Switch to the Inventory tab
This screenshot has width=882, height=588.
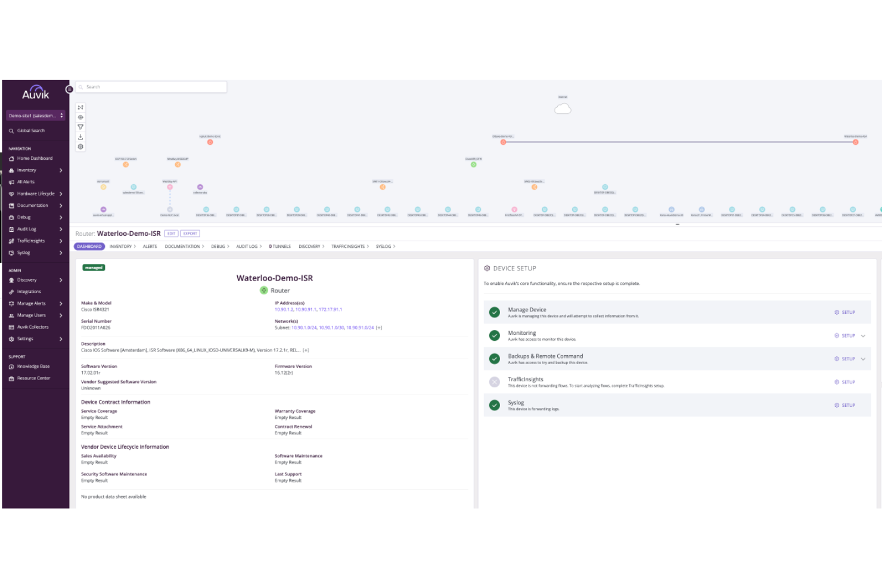coord(120,246)
